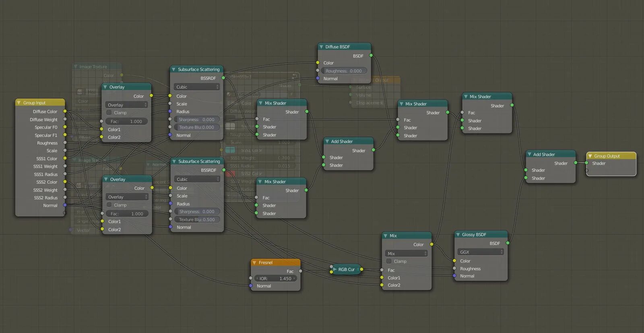
Task: Click the Diffuse Color output socket on Group Input
Action: click(x=65, y=112)
